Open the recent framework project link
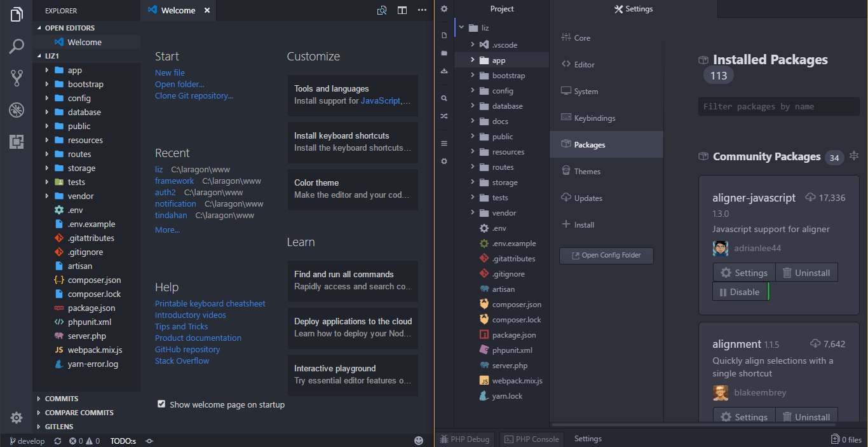The width and height of the screenshot is (868, 447). click(174, 181)
